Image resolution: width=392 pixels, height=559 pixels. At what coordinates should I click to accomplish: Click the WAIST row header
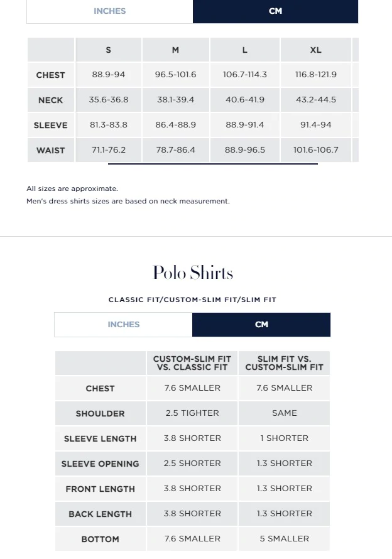click(x=51, y=151)
